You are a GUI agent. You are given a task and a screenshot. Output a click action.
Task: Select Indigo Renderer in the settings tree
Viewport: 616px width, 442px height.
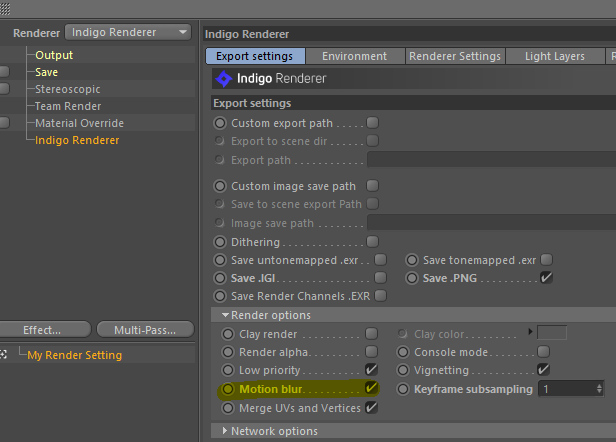click(77, 140)
